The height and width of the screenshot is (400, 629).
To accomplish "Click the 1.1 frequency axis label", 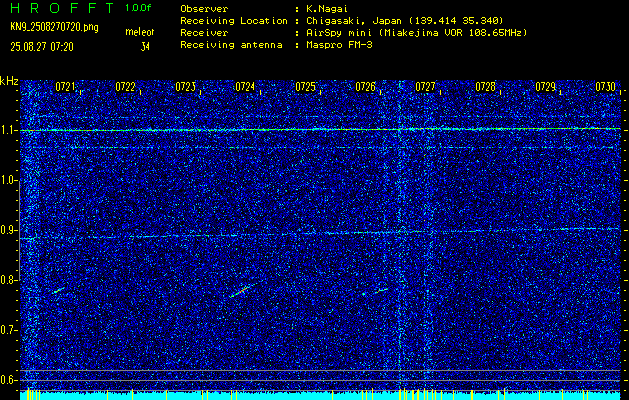I will click(8, 130).
